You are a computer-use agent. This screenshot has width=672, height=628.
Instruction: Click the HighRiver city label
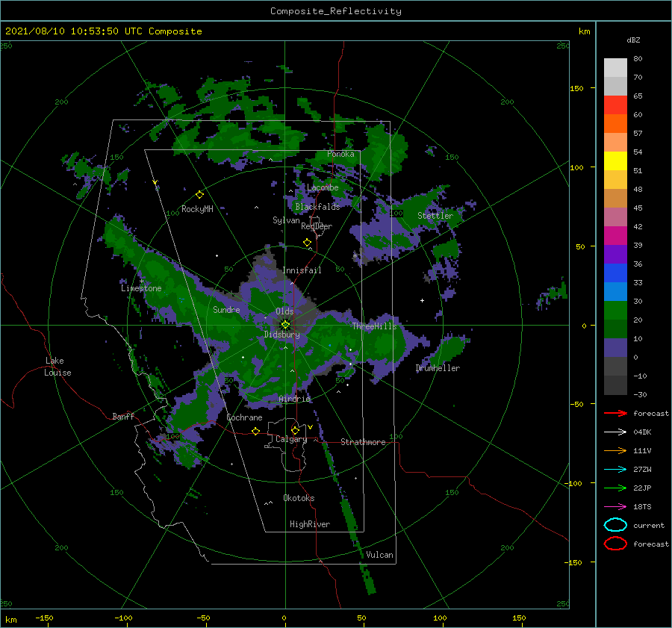point(310,524)
